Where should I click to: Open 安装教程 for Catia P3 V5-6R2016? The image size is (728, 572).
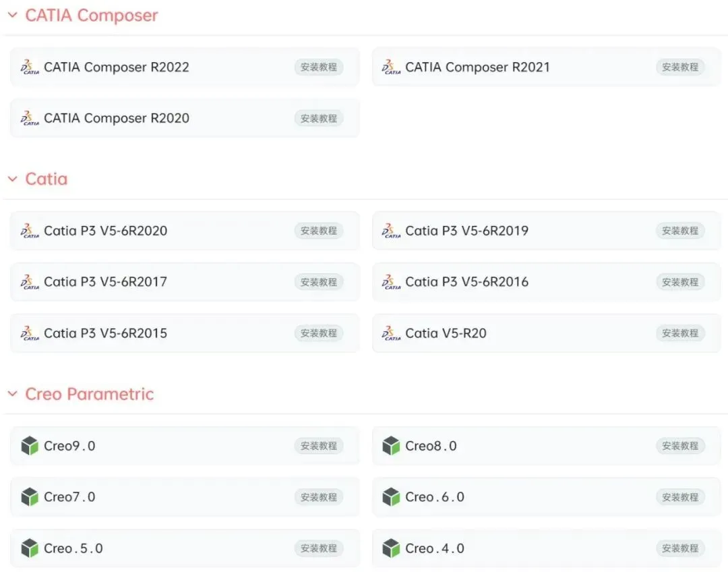tap(680, 281)
